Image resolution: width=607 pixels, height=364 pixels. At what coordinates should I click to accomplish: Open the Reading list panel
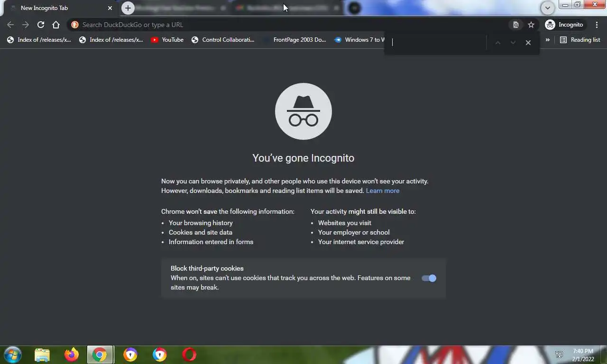[x=580, y=40]
